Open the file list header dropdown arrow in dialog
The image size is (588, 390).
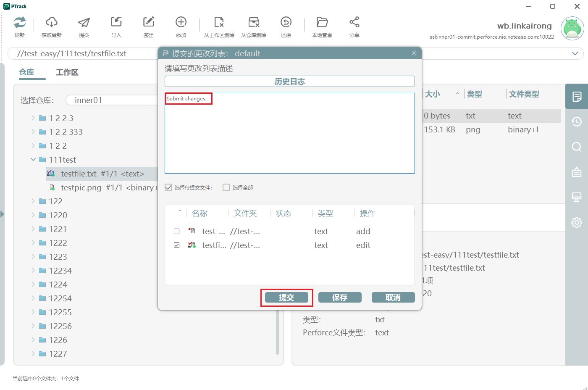tap(180, 211)
